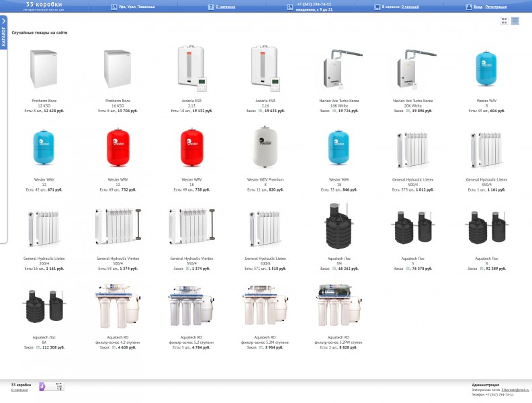Click order icon for Navien Ace 16K White
The width and height of the screenshot is (532, 403).
[x=335, y=111]
